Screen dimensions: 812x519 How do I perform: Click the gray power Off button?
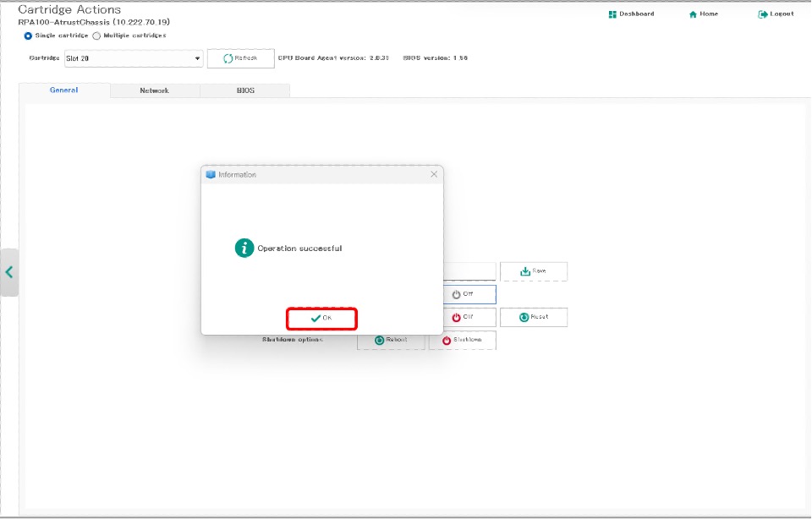point(462,294)
